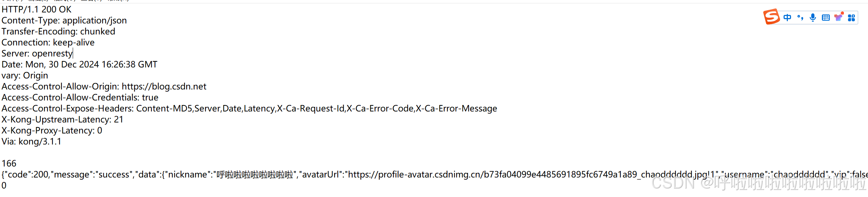Toggle Chinese/English mode via 中 icon
The height and width of the screenshot is (197, 868).
[787, 17]
